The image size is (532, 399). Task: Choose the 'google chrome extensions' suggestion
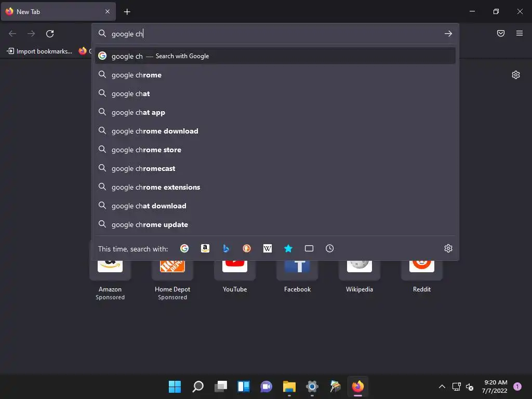point(275,187)
